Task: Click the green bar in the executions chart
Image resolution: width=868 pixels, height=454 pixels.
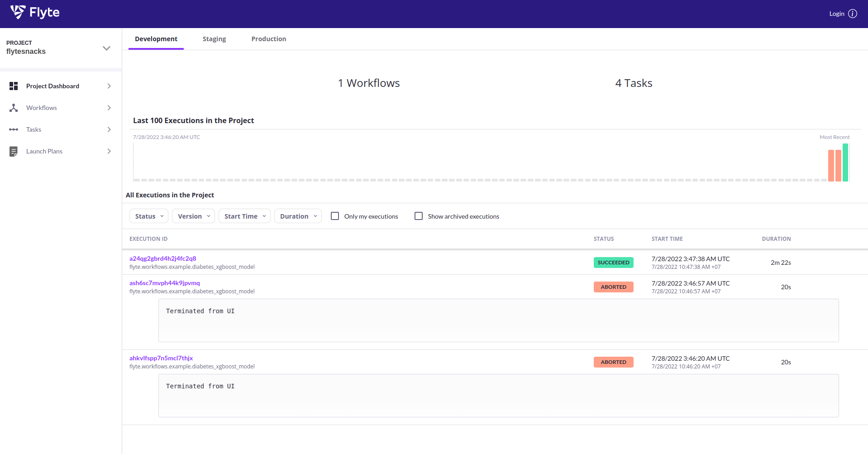Action: click(846, 163)
